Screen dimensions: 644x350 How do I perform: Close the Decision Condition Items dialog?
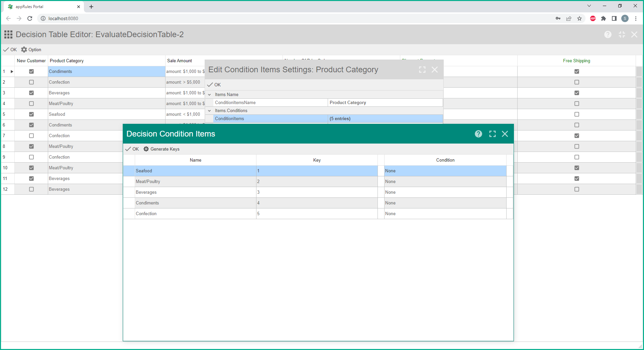(505, 134)
